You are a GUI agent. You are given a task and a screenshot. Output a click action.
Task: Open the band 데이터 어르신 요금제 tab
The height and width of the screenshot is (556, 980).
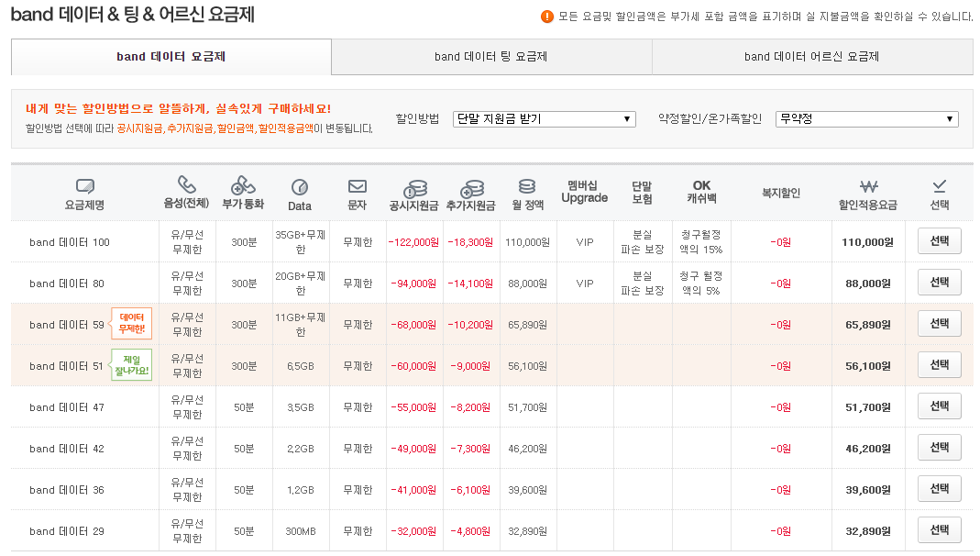(x=811, y=57)
